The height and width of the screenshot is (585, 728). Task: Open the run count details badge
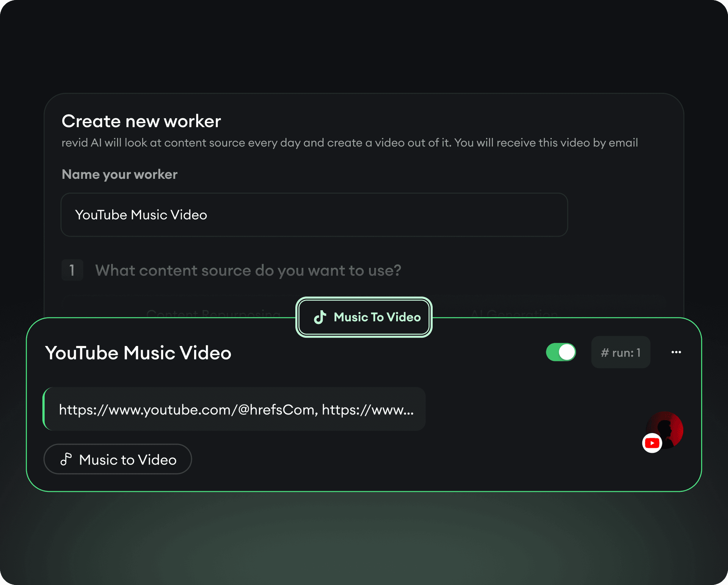(x=621, y=352)
